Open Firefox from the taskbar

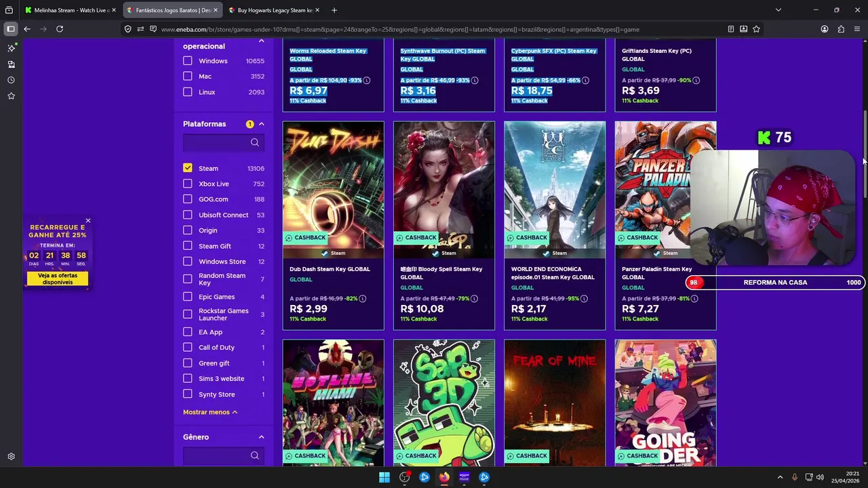[444, 477]
